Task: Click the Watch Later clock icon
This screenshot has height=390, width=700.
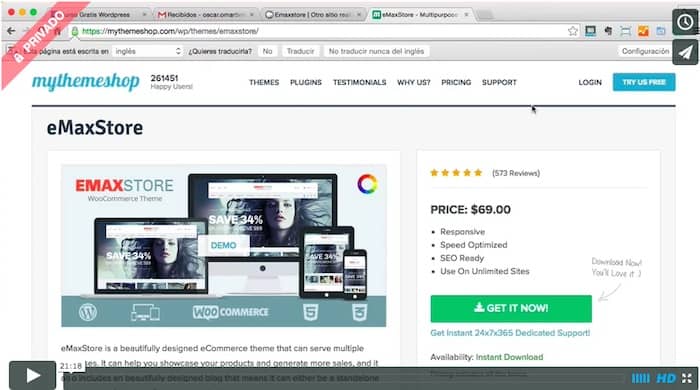Action: (685, 22)
